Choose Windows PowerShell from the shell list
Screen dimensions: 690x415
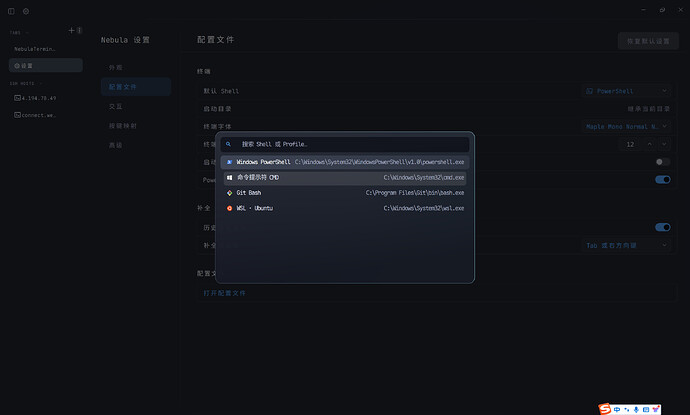click(x=345, y=162)
